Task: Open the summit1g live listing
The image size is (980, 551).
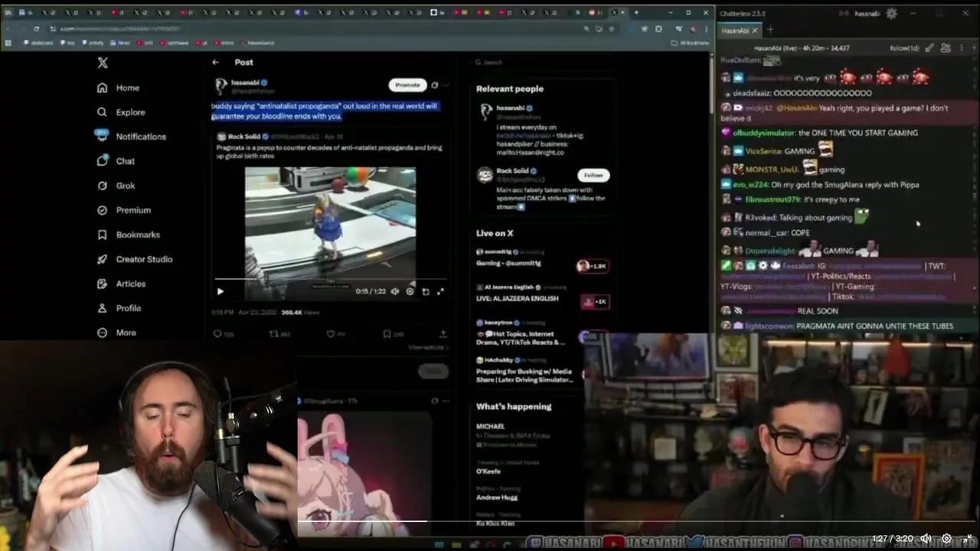Action: click(x=542, y=258)
